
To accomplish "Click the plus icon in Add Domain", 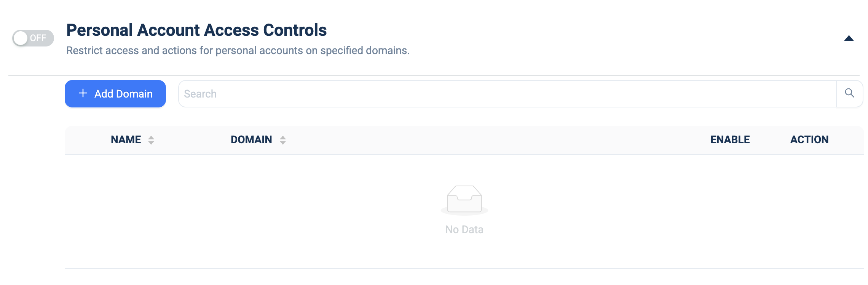I will click(83, 93).
